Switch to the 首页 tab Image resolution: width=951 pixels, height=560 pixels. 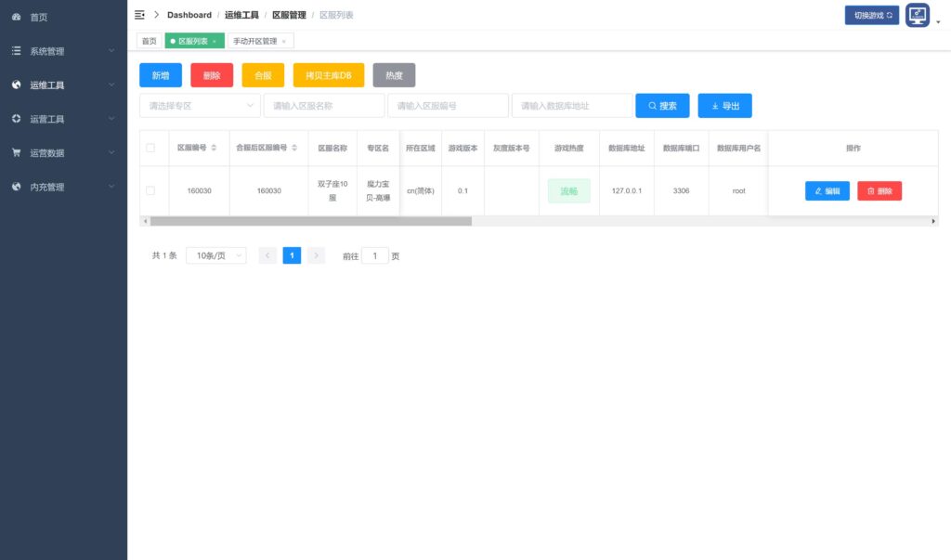pos(149,41)
